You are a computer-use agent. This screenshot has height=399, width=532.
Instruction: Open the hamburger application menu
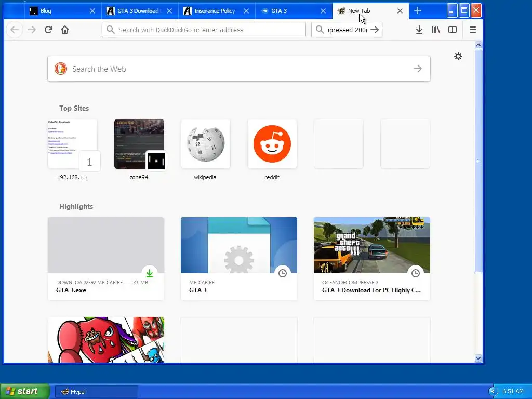473,30
